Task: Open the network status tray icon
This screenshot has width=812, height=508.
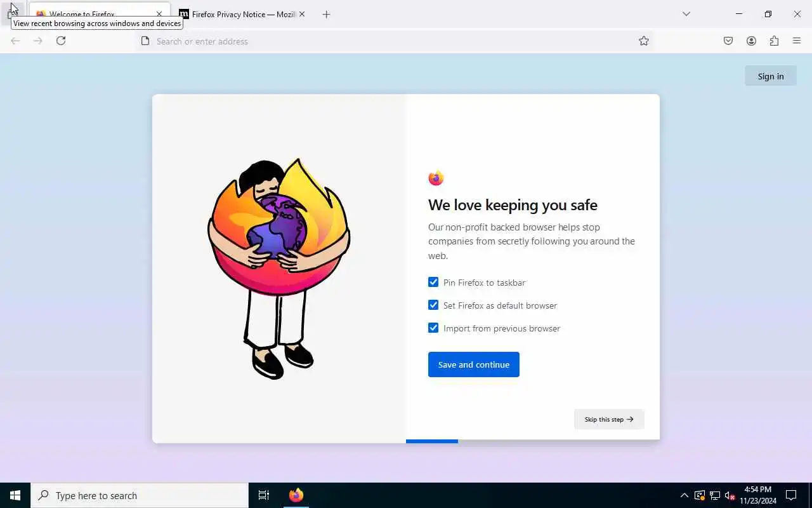Action: [x=715, y=495]
